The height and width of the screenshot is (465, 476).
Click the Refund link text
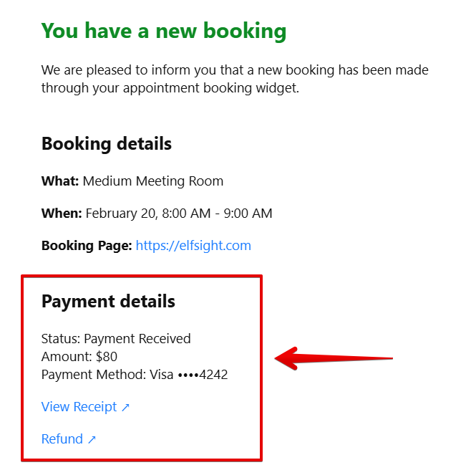pos(62,439)
